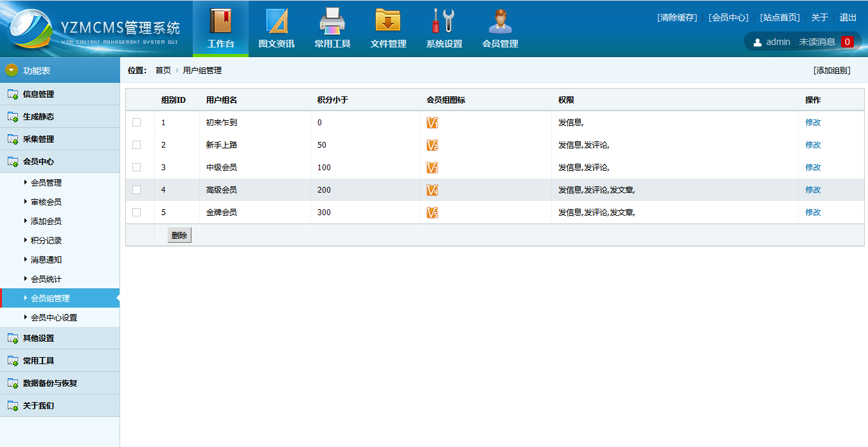Click 修改 link for 高级会员
The width and height of the screenshot is (868, 447).
tap(813, 190)
